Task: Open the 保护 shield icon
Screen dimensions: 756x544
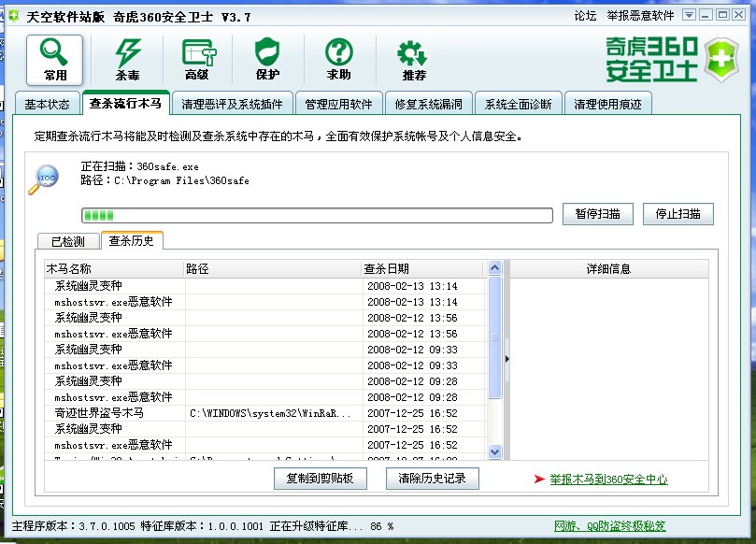Action: (x=267, y=60)
